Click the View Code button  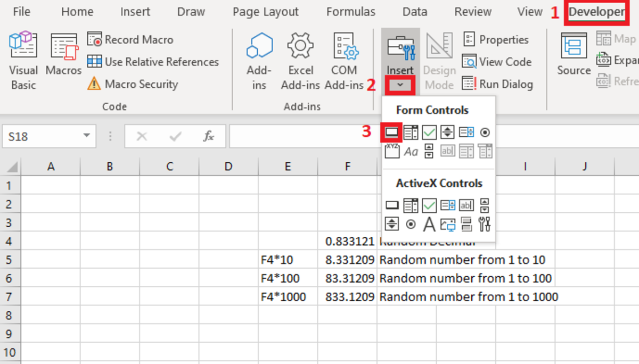[497, 62]
